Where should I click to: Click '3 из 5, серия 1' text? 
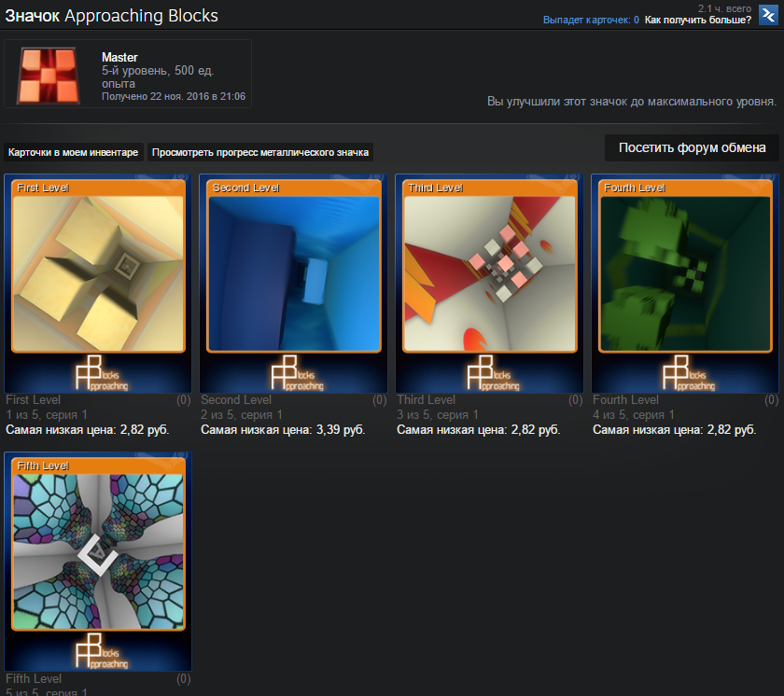click(x=438, y=414)
